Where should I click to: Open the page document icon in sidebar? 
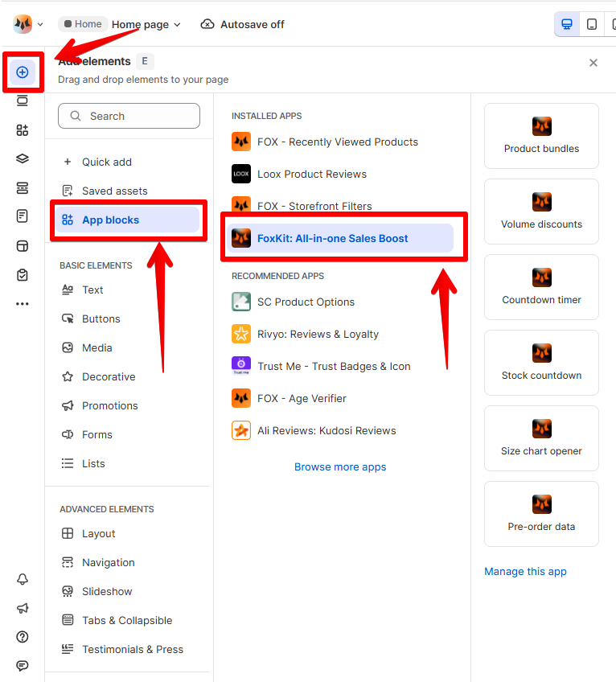coord(23,216)
